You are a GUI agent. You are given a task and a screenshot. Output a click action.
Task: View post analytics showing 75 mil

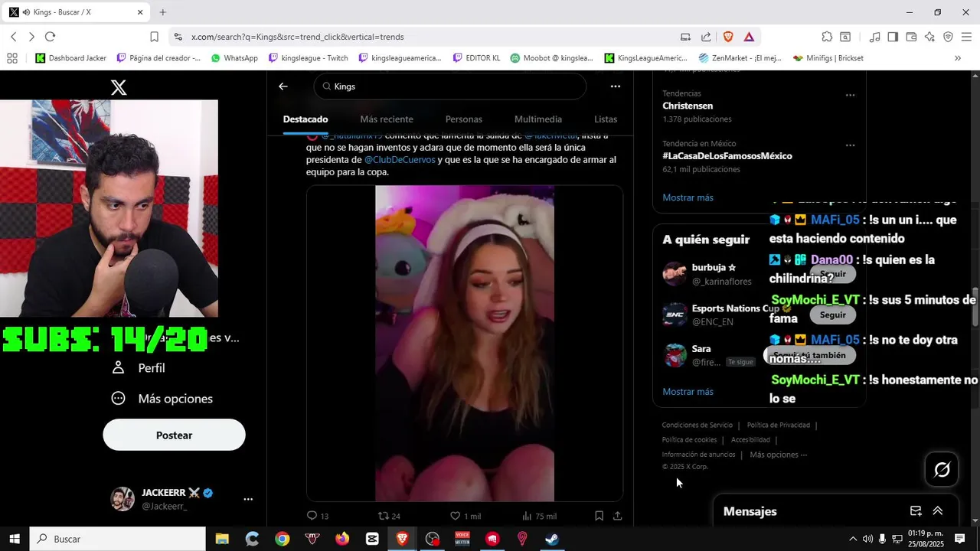click(x=538, y=516)
